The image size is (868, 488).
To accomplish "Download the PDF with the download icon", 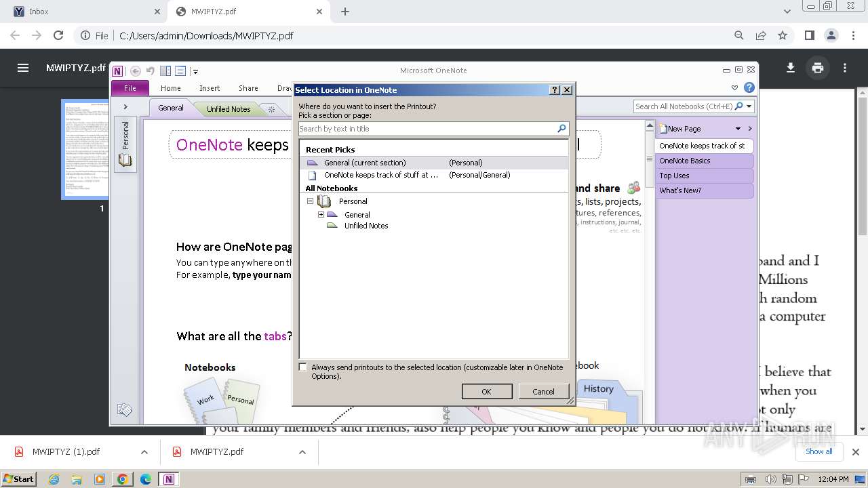I will tap(790, 68).
